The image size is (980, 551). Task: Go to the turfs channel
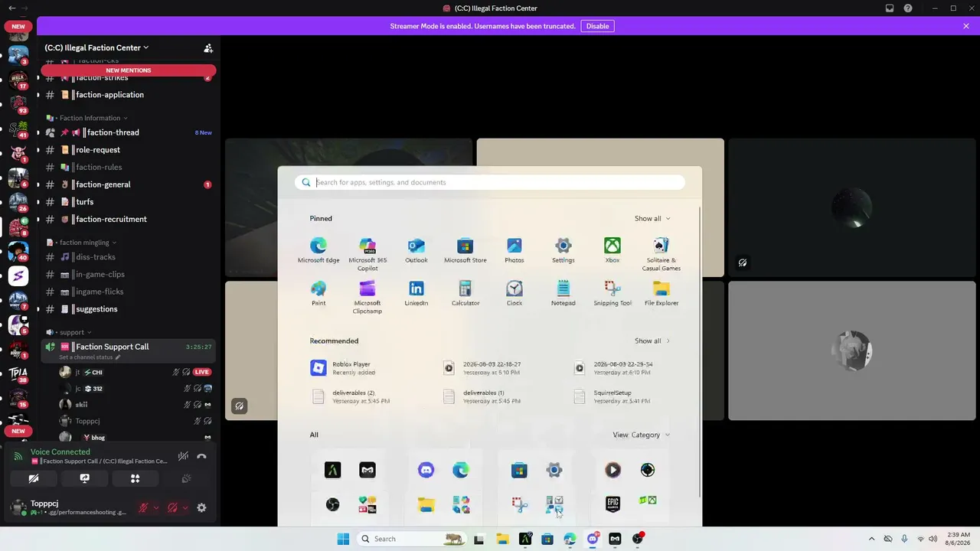pyautogui.click(x=127, y=202)
